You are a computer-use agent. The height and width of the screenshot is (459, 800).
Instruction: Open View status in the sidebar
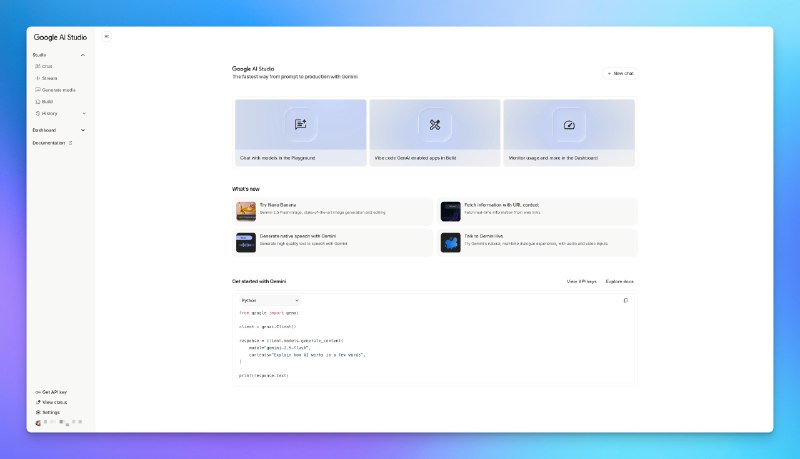pyautogui.click(x=51, y=402)
